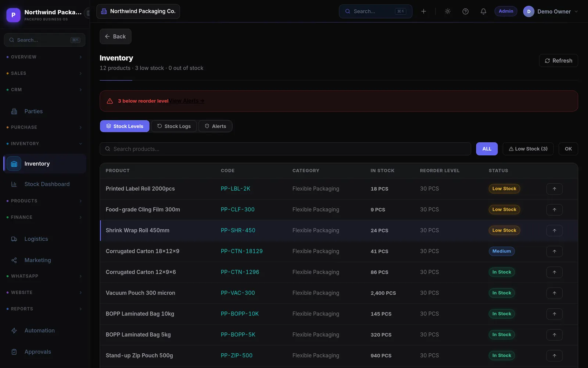Click up-arrow for Food-grade Cling Film row

click(554, 210)
